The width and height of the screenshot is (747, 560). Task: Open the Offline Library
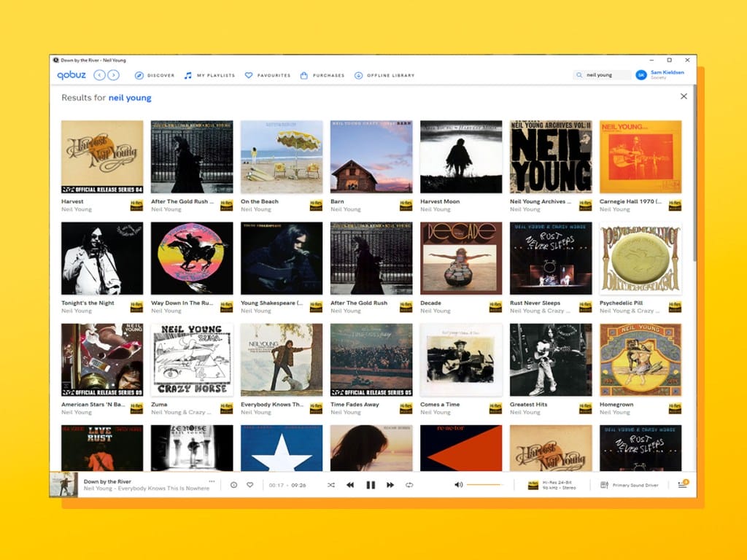[x=384, y=75]
